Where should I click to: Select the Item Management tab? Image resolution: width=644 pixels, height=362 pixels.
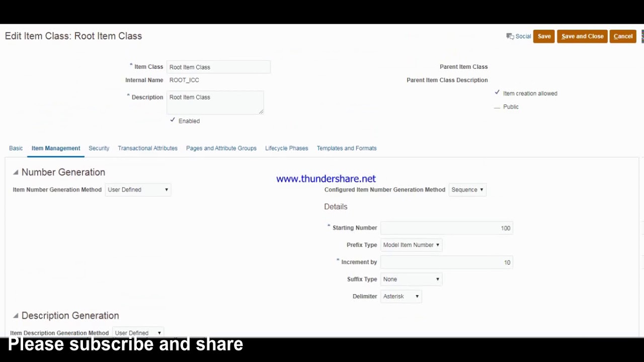pyautogui.click(x=56, y=148)
